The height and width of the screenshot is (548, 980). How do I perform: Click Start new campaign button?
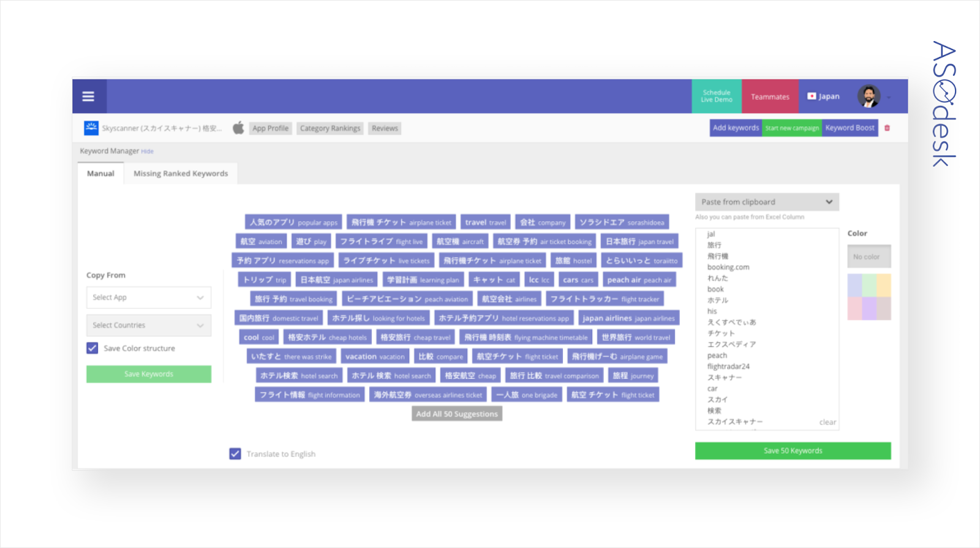pos(792,128)
